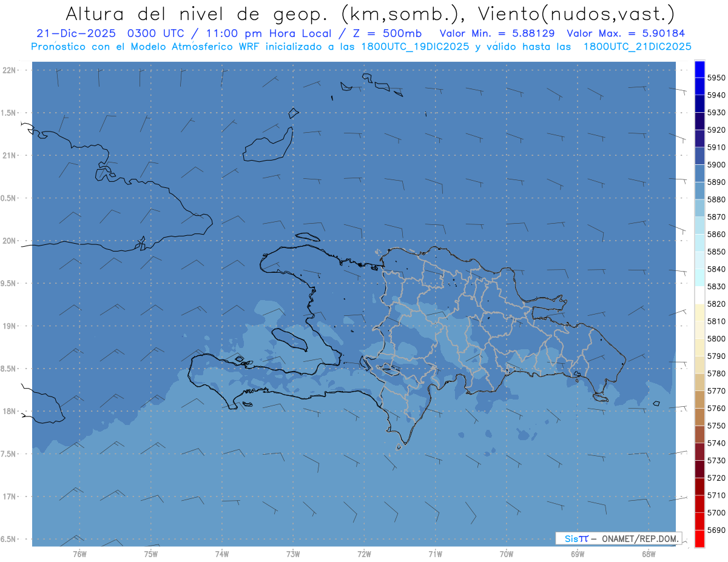Click the '0300 UTC' time text
This screenshot has width=728, height=562.
tap(156, 33)
